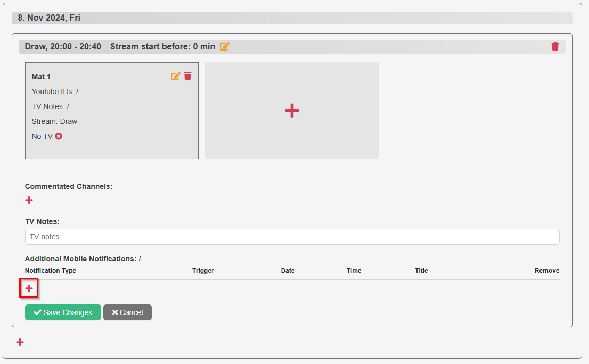
Task: Add a new mat with the large plus tile
Action: [x=292, y=111]
